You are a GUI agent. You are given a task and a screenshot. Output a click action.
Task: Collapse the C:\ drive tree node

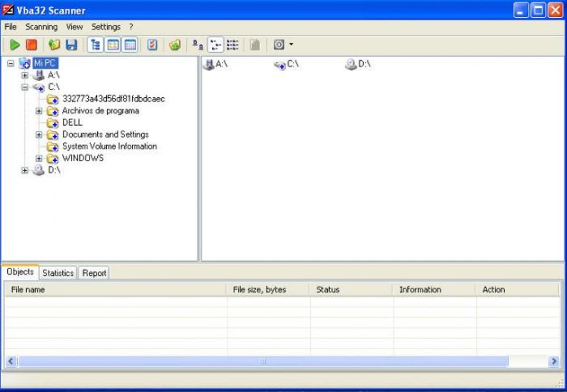pyautogui.click(x=24, y=87)
